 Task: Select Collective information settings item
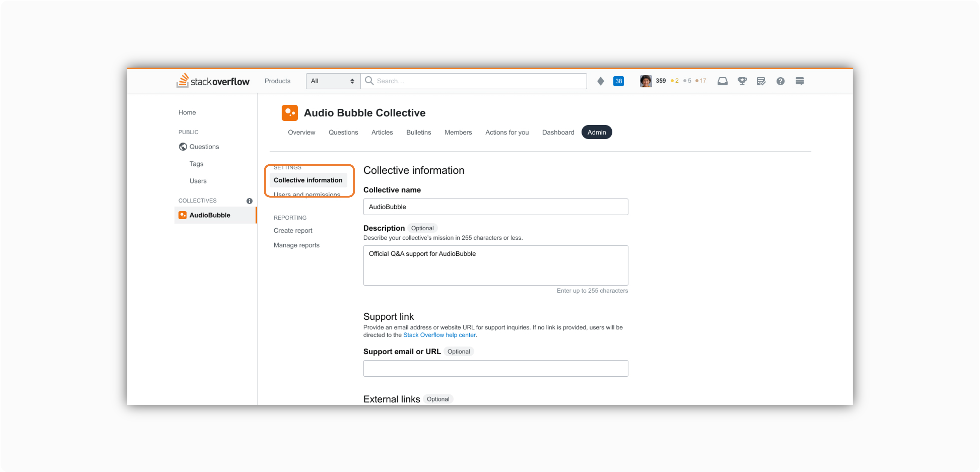[x=308, y=180]
